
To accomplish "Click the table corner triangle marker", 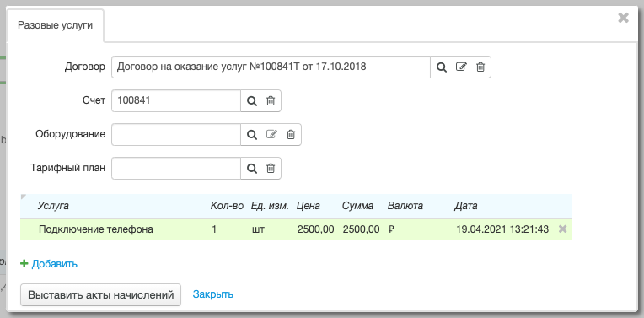I will click(x=23, y=197).
